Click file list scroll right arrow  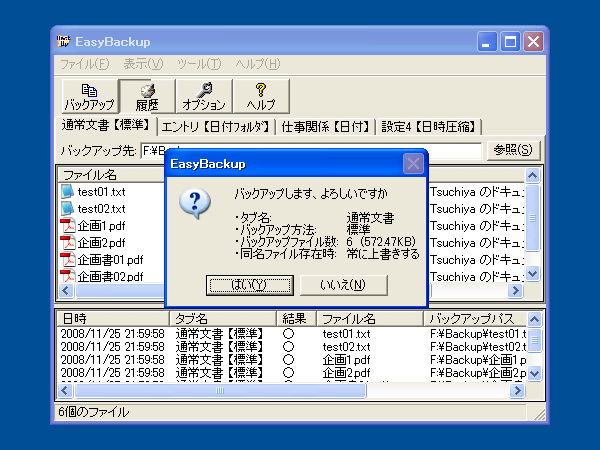[x=515, y=291]
